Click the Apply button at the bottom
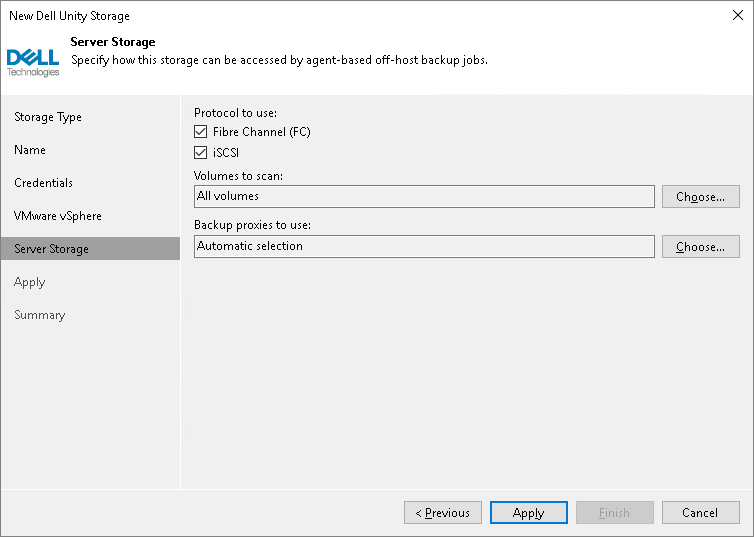 point(528,512)
